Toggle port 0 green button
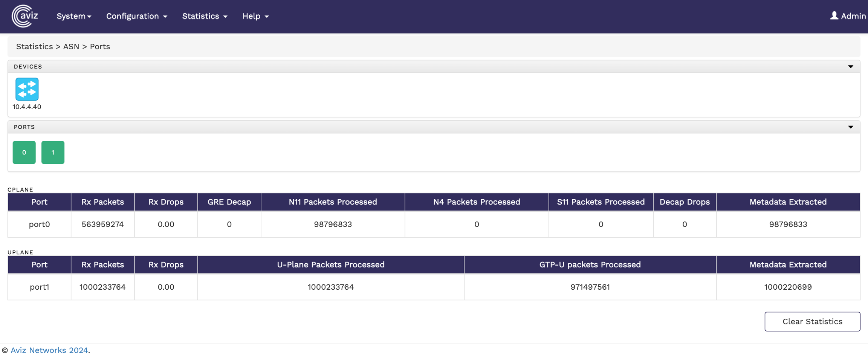This screenshot has height=359, width=868. pyautogui.click(x=24, y=153)
